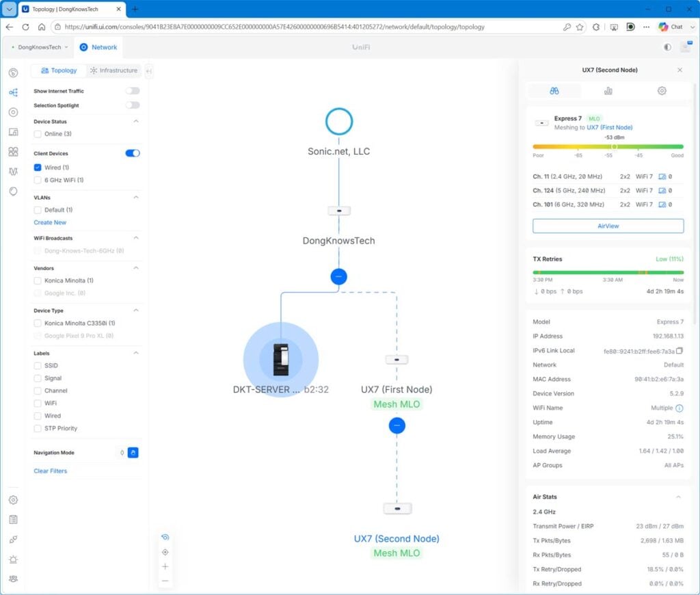Click the map zoom out minus button
This screenshot has height=595, width=700.
tap(165, 581)
